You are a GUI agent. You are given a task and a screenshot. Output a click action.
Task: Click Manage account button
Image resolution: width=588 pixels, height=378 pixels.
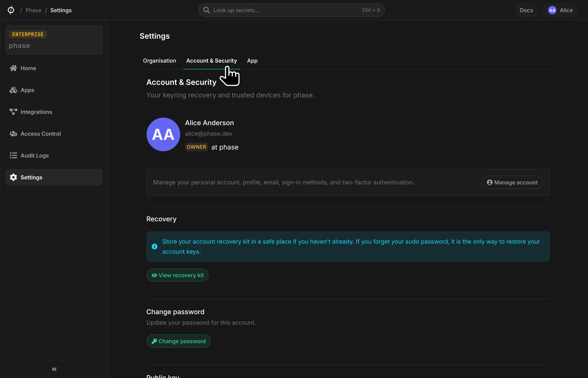512,182
